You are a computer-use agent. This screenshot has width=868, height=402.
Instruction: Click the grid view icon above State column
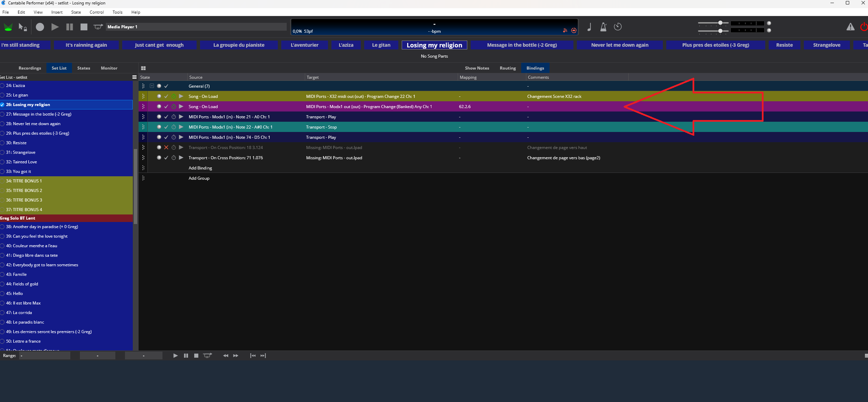143,68
